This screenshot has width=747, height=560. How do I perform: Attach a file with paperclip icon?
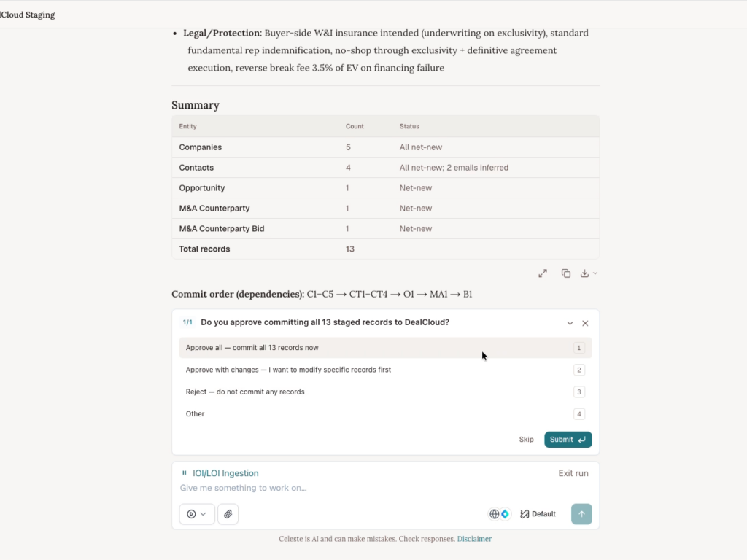point(228,514)
